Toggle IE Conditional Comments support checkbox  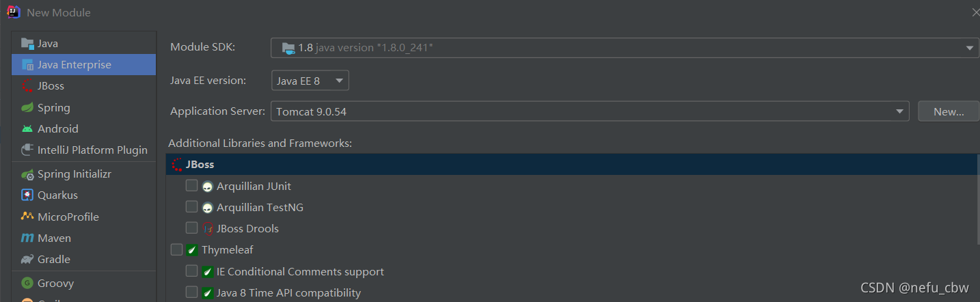(191, 271)
